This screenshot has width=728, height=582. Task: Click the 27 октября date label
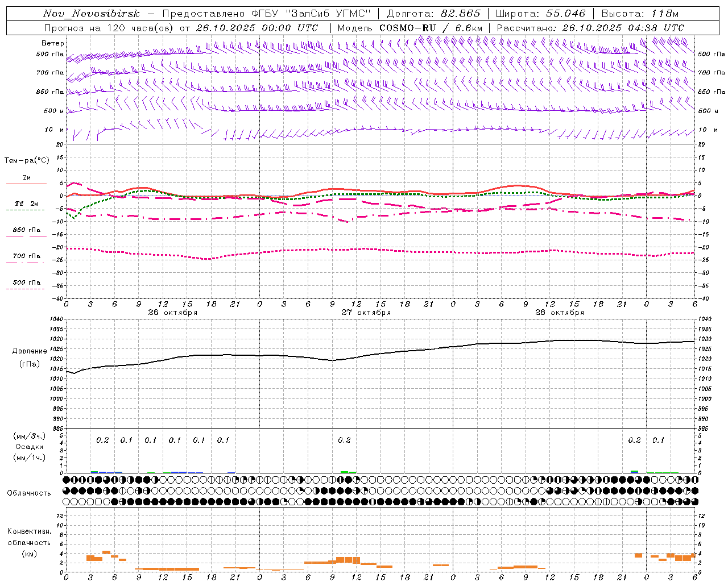click(x=366, y=313)
